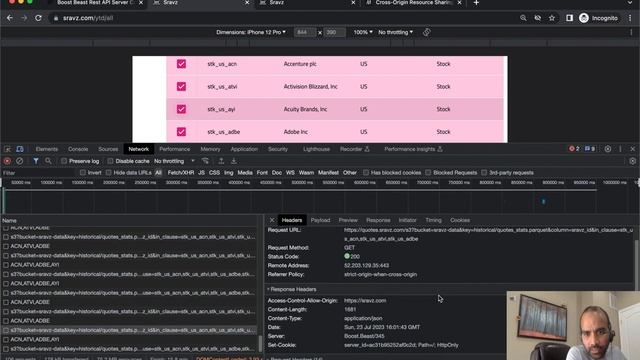The width and height of the screenshot is (640, 360).
Task: Check Blocked Requests checkbox
Action: (428, 173)
